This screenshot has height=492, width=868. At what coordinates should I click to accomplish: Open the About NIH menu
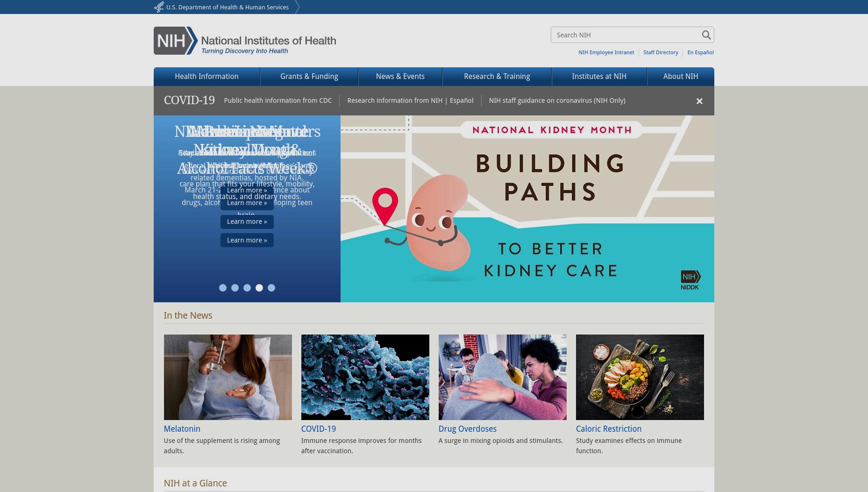681,77
